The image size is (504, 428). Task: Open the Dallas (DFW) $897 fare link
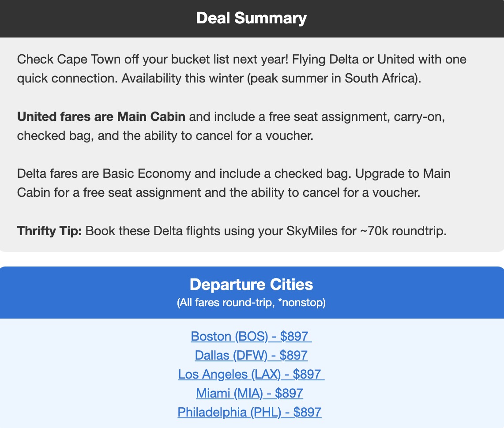pos(251,355)
